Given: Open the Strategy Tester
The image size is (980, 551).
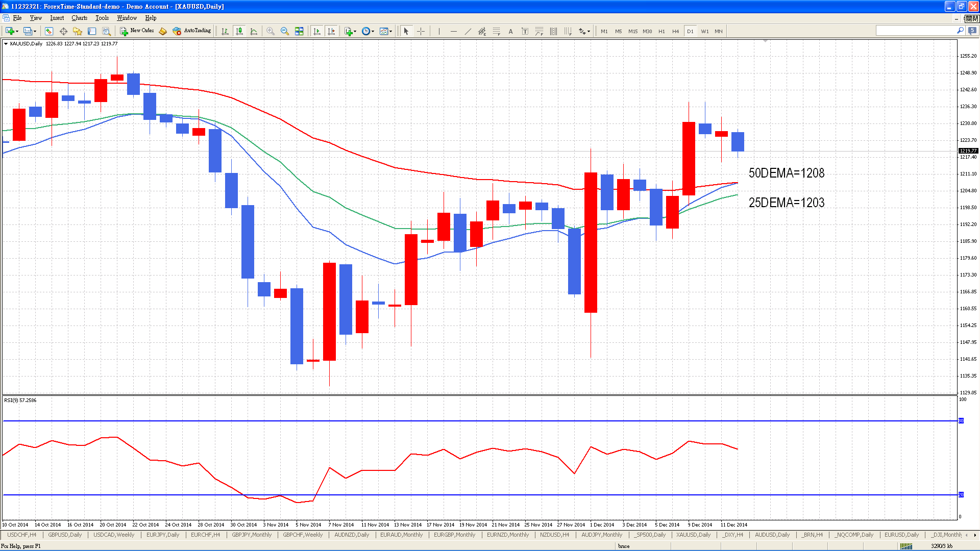Looking at the screenshot, I should coord(106,31).
